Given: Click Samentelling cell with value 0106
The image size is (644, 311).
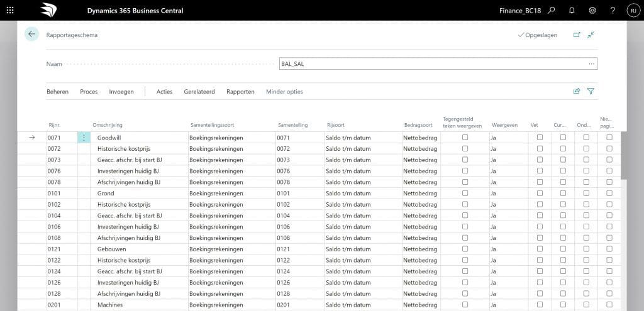Looking at the screenshot, I should (x=300, y=227).
